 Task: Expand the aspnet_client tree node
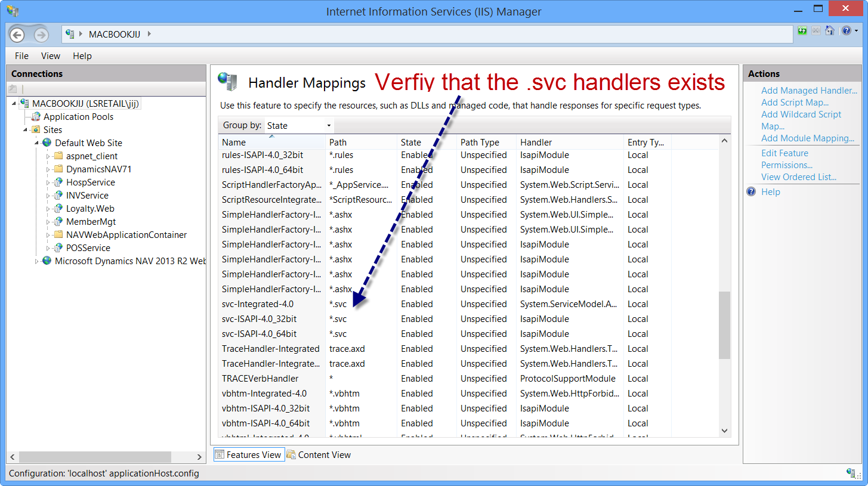point(48,156)
